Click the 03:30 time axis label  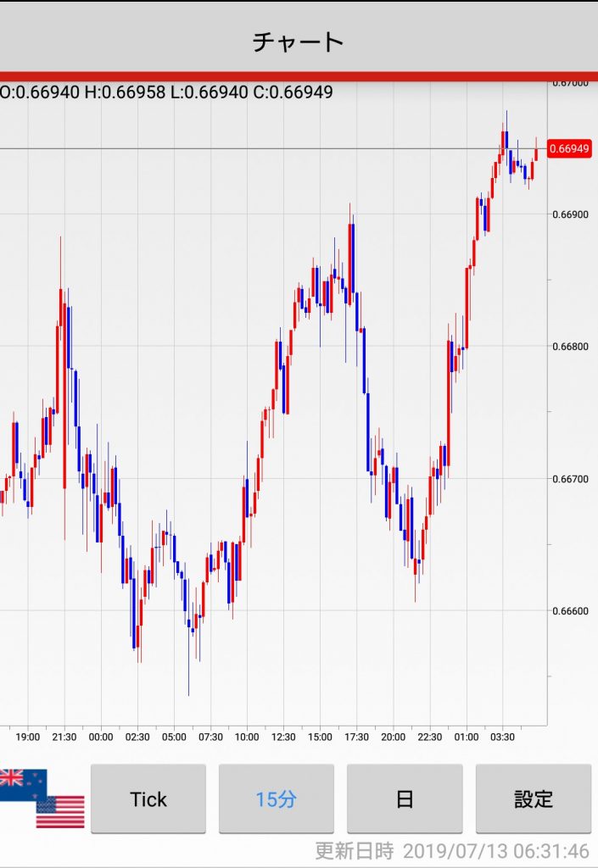coord(502,737)
